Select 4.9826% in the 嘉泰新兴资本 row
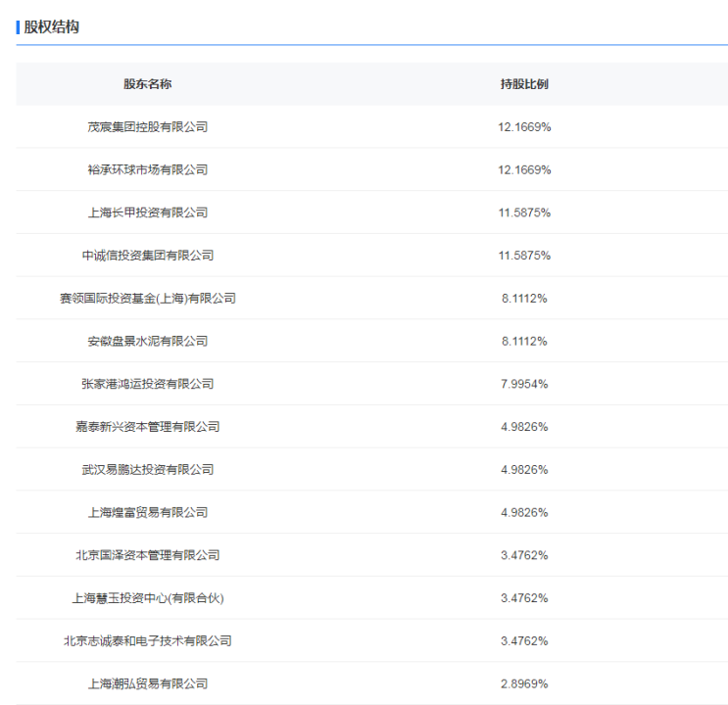The image size is (728, 705). [x=524, y=427]
